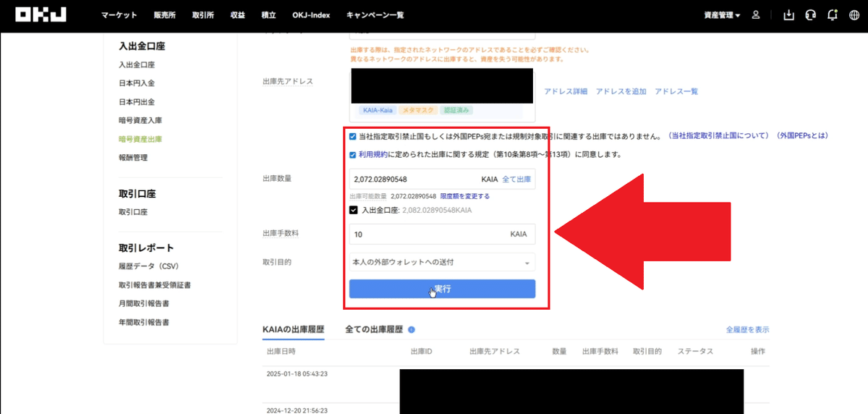Select 取引口座 item in the sidebar
Viewport: 868px width, 414px height.
[x=133, y=212]
